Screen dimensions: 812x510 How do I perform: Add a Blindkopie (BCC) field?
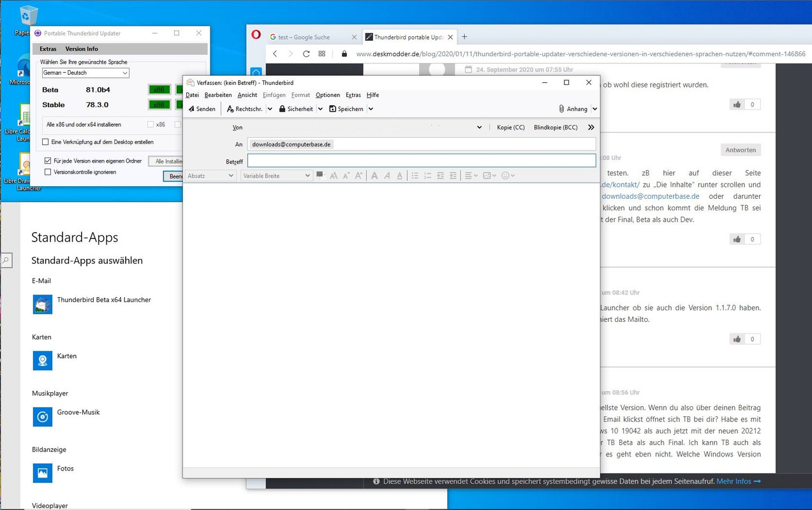pos(556,127)
